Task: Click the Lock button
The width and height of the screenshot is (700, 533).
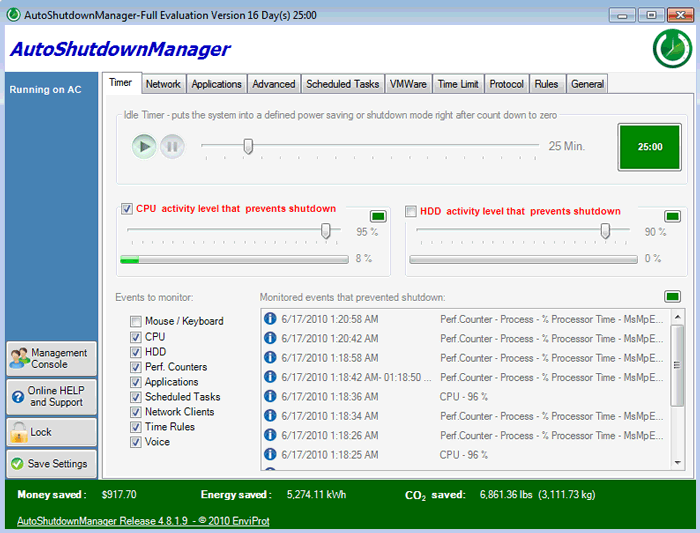Action: 52,432
